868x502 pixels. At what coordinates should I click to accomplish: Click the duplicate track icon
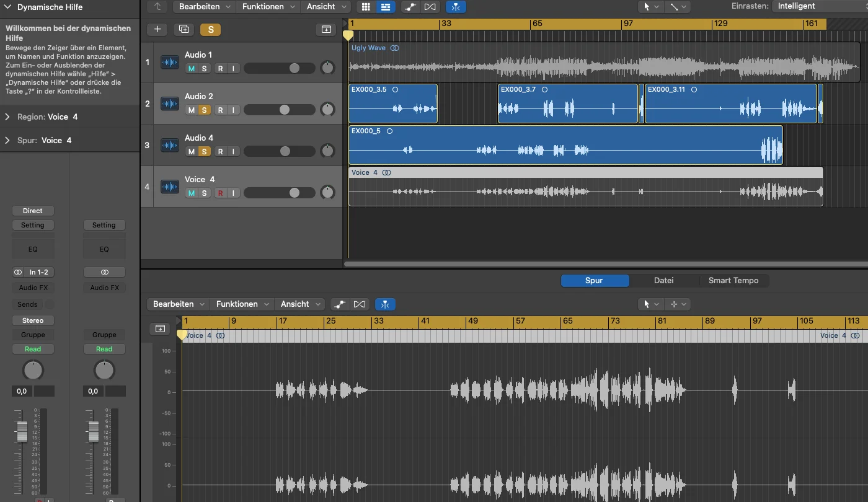pos(184,29)
